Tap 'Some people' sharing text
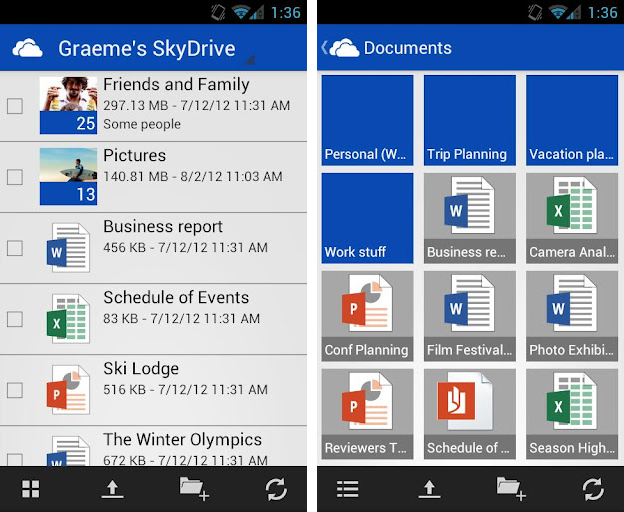The image size is (624, 512). click(142, 124)
